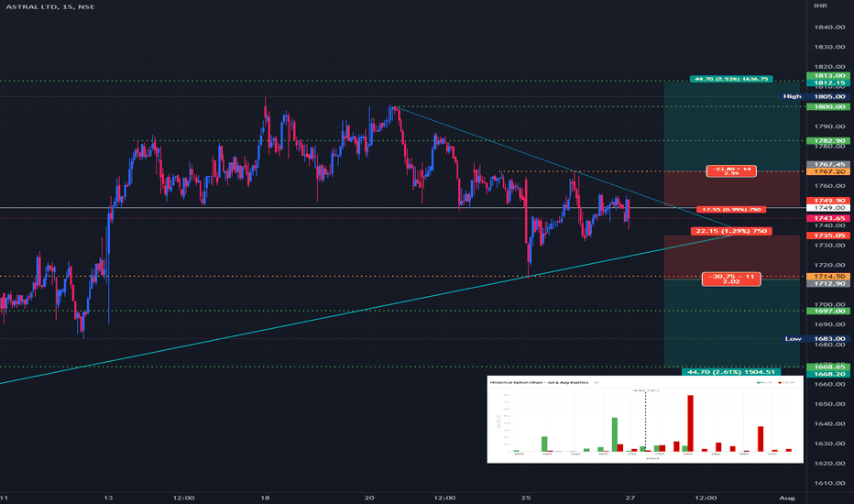Click the 25 date marker on the time axis
854x504 pixels.
tap(526, 498)
